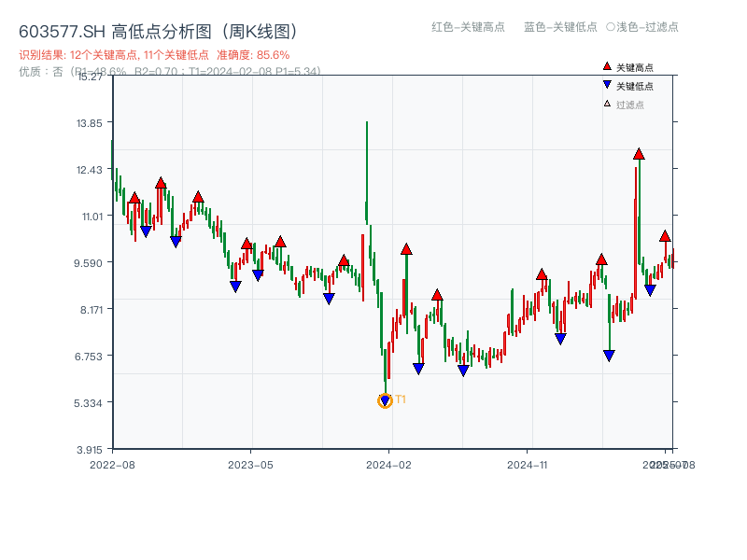
Task: Toggle the 关键高点 legend label
Action: [x=635, y=67]
